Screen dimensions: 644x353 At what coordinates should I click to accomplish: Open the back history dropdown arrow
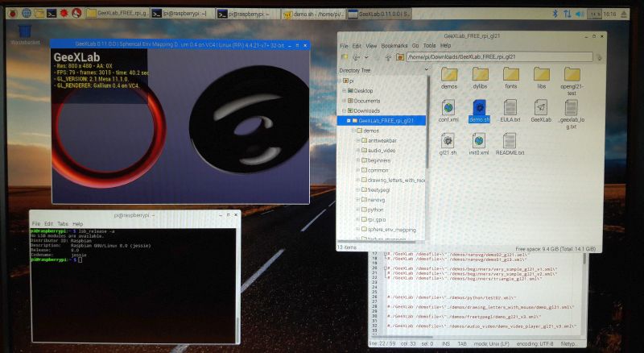coord(366,57)
